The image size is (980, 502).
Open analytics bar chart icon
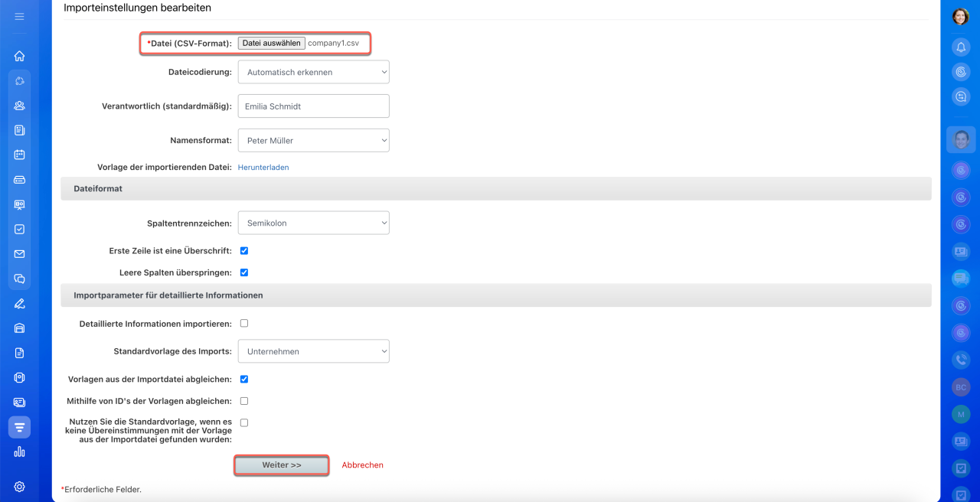[x=19, y=451]
